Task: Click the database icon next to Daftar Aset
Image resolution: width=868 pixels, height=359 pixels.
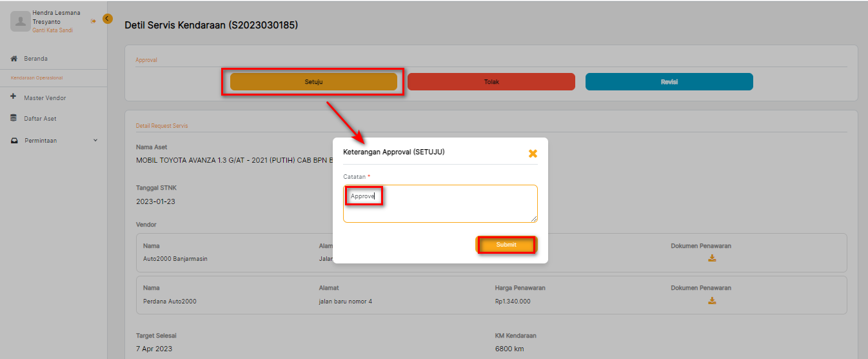Action: (x=14, y=118)
